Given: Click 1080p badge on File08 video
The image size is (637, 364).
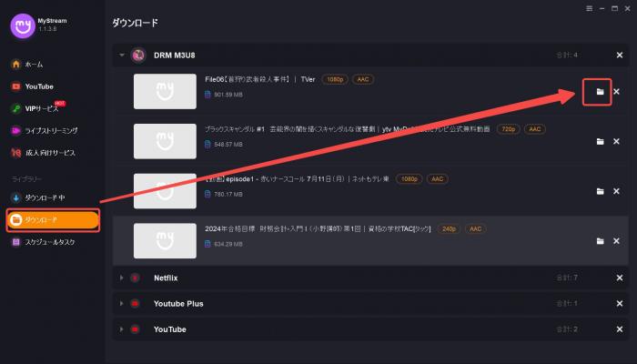Looking at the screenshot, I should pyautogui.click(x=335, y=79).
